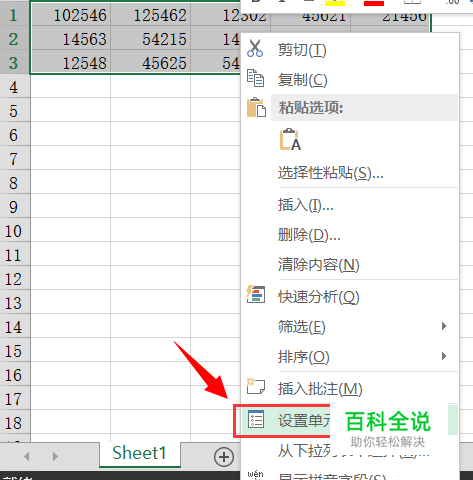Select cell containing 125462
The width and height of the screenshot is (473, 480).
(x=151, y=15)
